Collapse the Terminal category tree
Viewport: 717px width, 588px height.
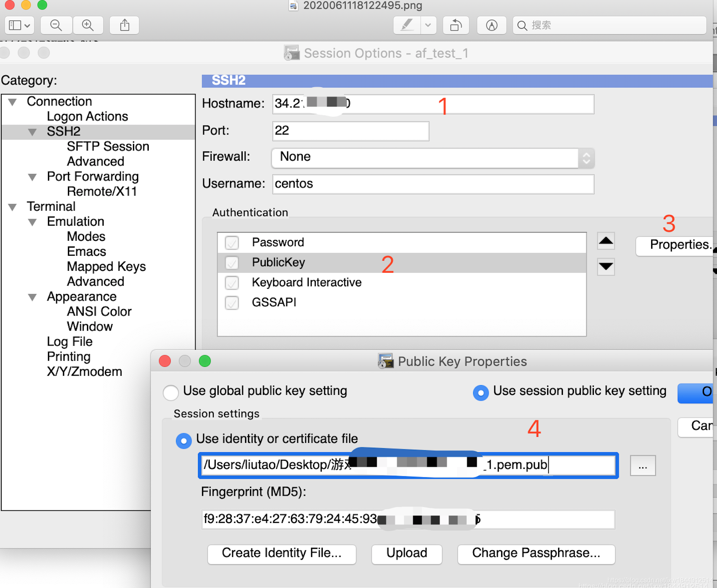point(13,207)
